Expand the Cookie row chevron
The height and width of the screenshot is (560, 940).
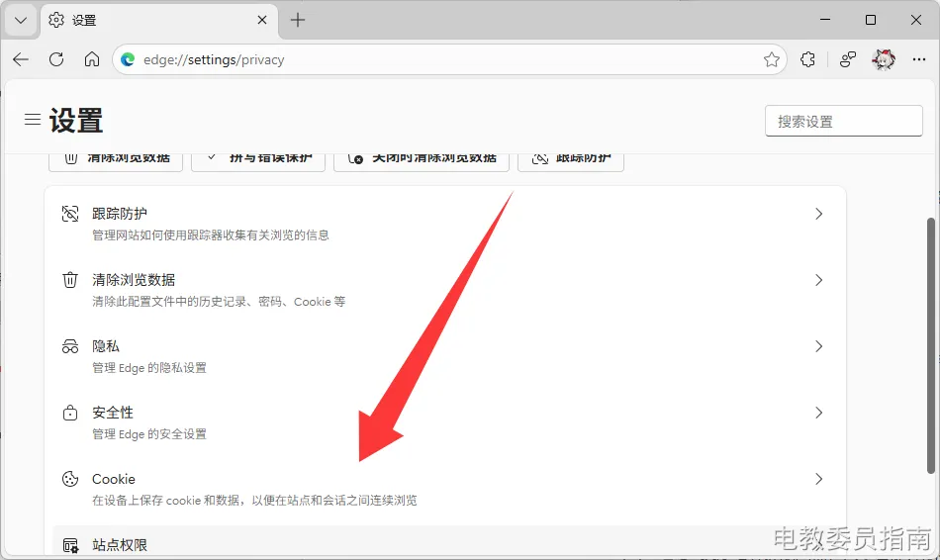(818, 479)
